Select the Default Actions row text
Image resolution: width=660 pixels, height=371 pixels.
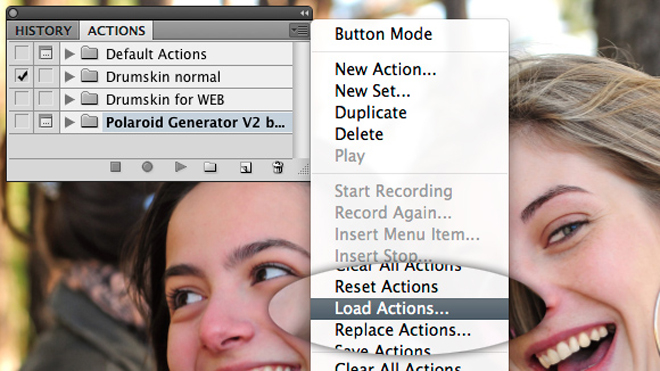click(x=156, y=54)
